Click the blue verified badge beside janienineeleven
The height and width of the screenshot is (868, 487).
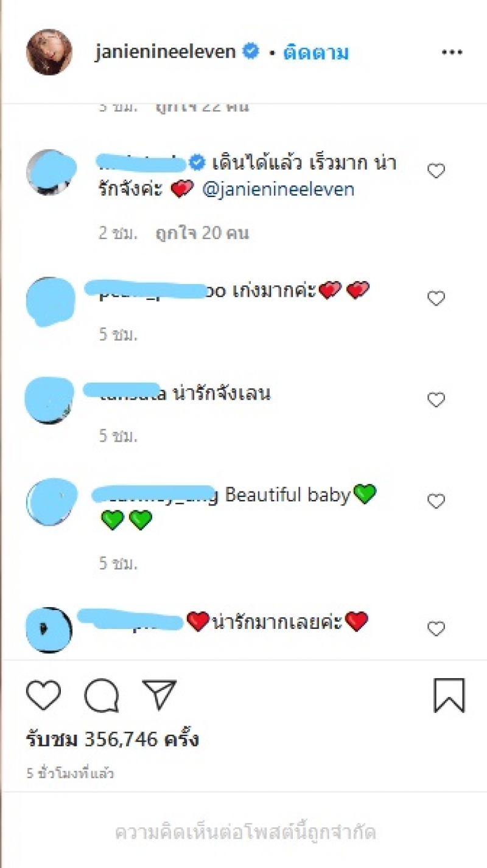coord(250,52)
